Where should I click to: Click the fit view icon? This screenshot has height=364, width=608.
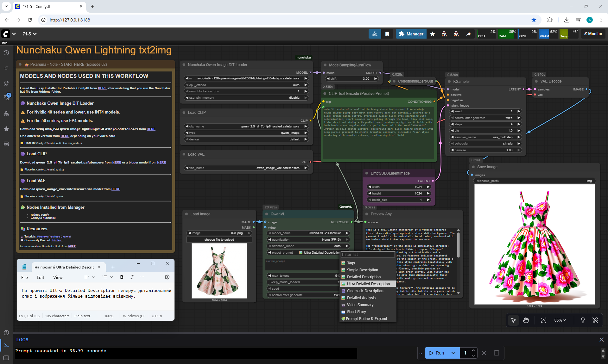pos(543,320)
